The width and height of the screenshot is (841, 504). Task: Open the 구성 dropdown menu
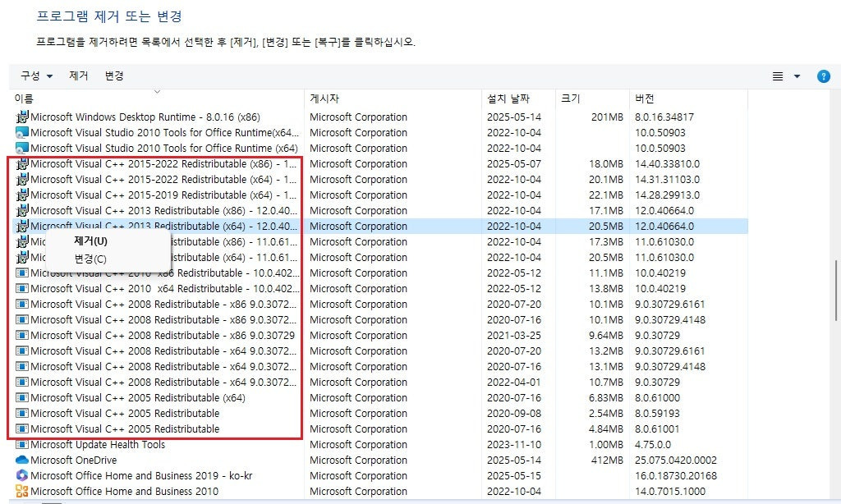point(36,76)
